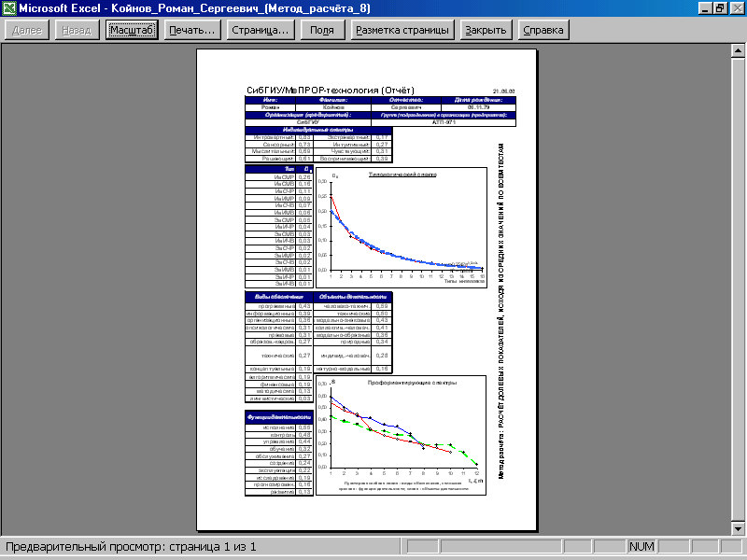Click the vertical scrollbar track
Viewport: 747px width, 560px height.
737,289
